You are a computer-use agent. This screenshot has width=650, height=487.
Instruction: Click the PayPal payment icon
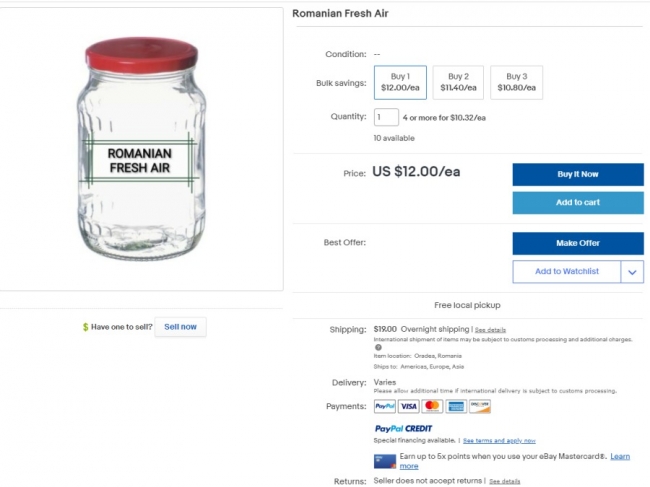point(385,406)
